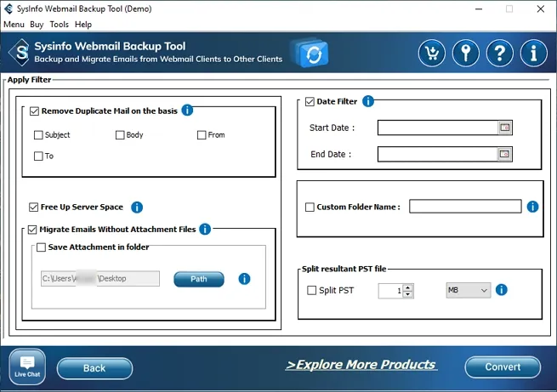The width and height of the screenshot is (557, 392).
Task: Open the Live Chat icon
Action: pyautogui.click(x=27, y=366)
